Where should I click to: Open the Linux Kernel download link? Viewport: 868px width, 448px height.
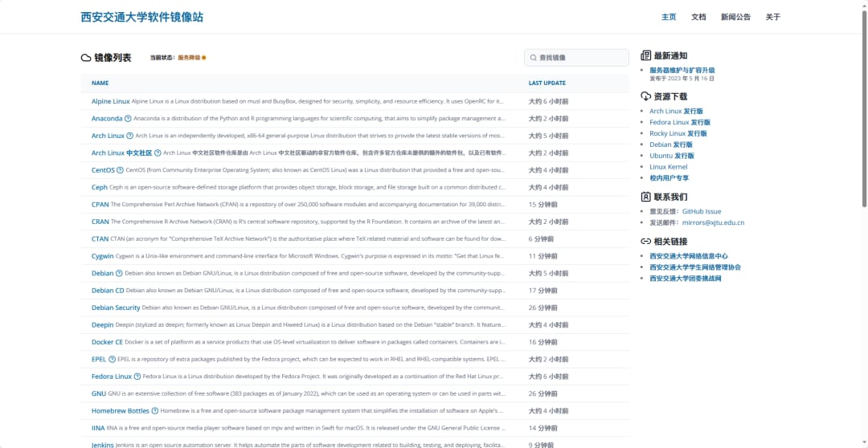668,167
